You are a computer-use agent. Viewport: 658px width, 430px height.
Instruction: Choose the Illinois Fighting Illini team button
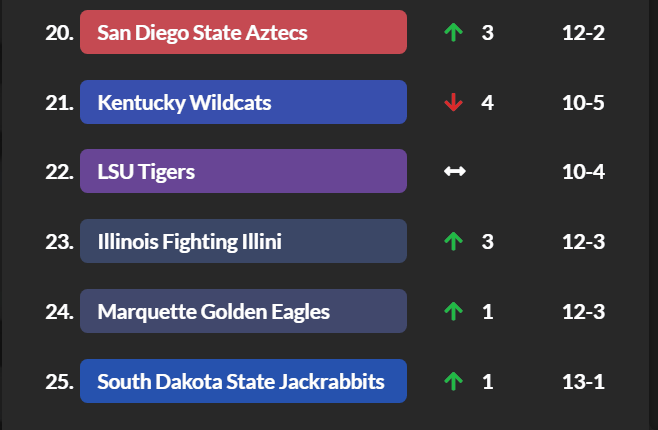(x=243, y=241)
